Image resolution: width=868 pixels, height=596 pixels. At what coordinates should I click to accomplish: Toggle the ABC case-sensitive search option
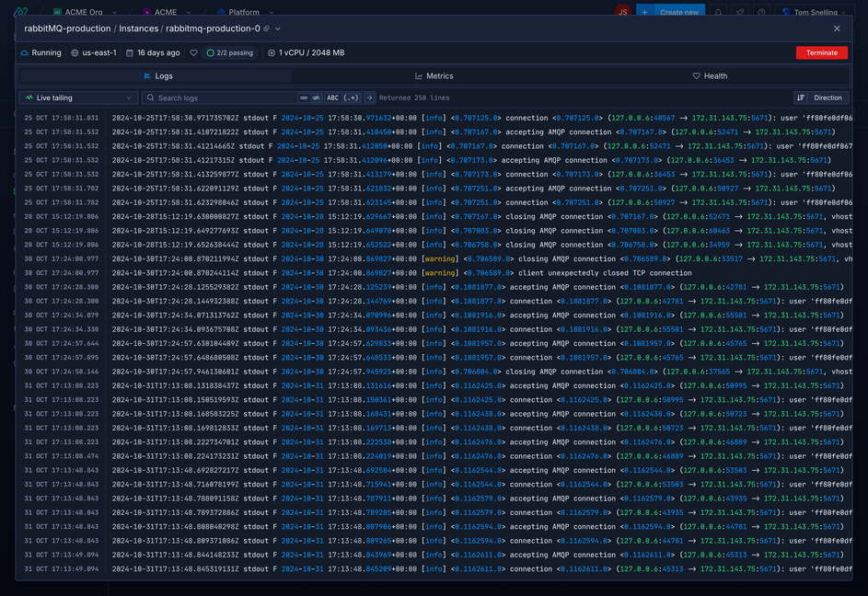tap(333, 97)
